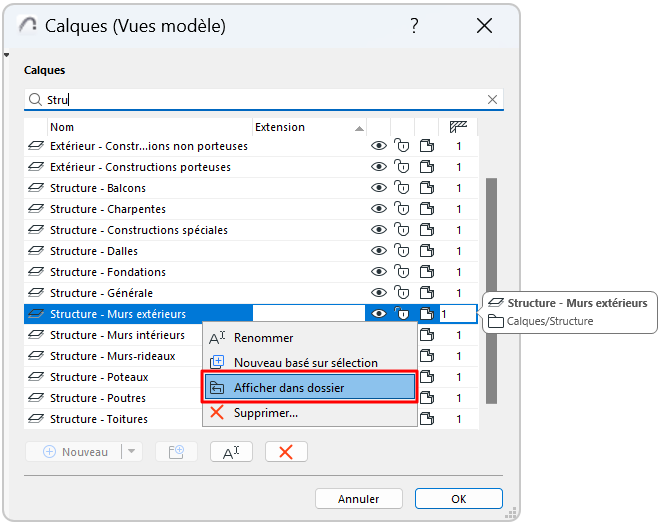
Task: Toggle solid/wireframe icon for Structure - Charpentes
Action: click(x=427, y=209)
